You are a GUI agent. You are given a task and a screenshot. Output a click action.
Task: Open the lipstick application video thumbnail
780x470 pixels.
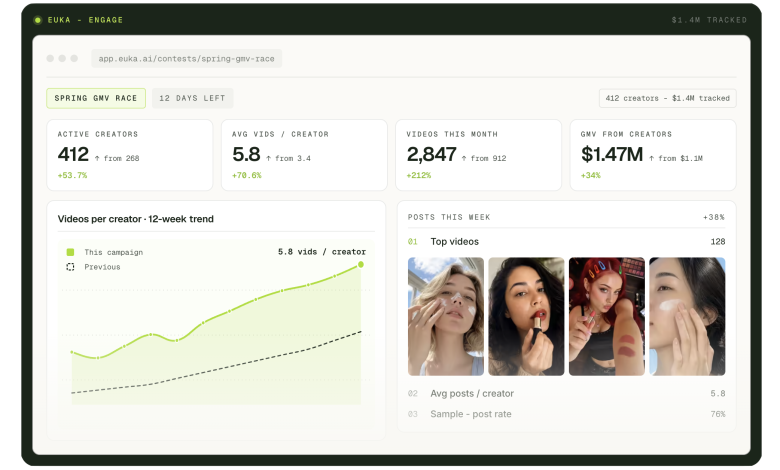526,316
